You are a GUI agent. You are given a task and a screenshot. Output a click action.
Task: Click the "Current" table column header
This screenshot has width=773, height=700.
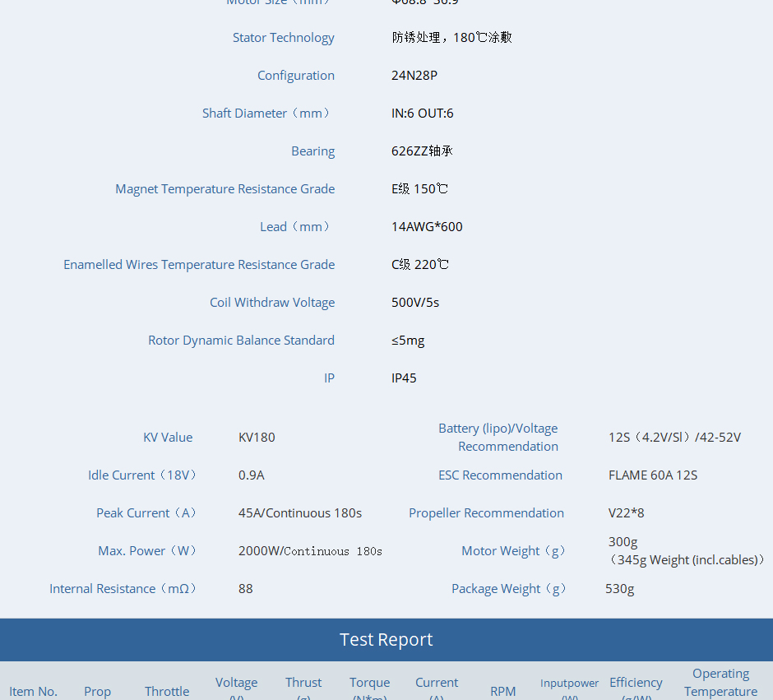437,683
